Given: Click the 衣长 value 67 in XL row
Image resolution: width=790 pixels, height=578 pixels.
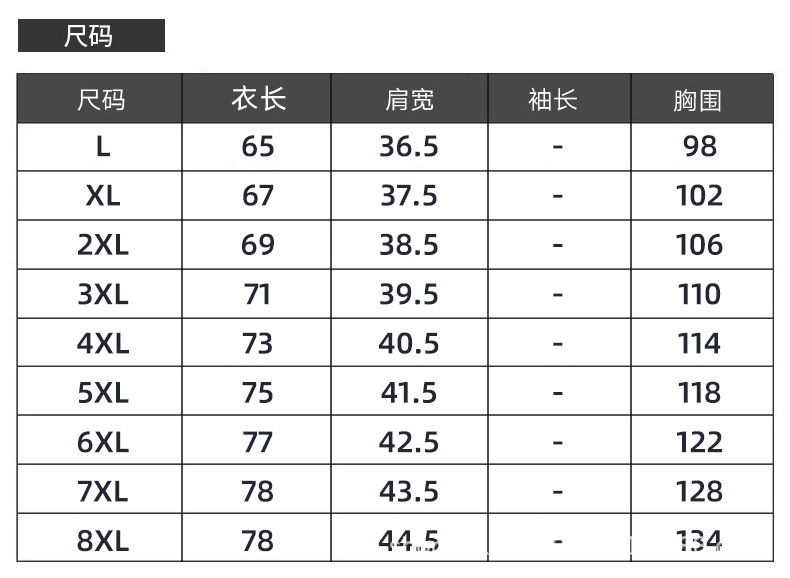Looking at the screenshot, I should [258, 196].
